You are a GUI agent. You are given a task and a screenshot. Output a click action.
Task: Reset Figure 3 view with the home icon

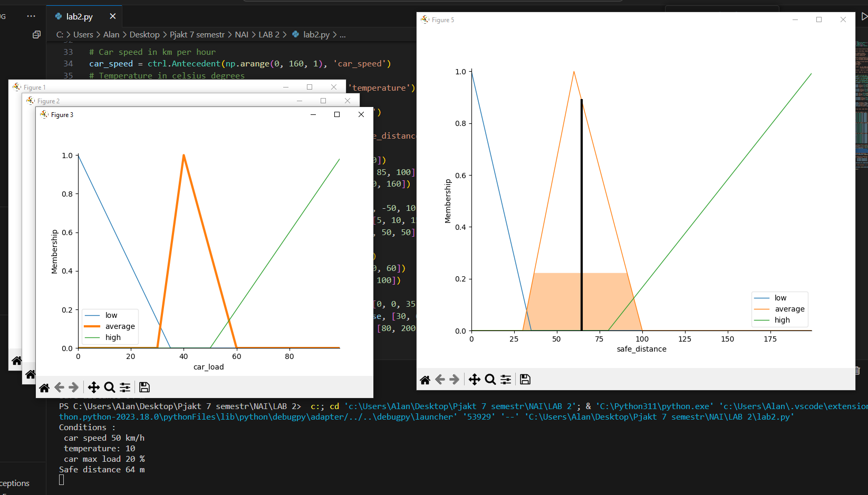[x=44, y=387]
